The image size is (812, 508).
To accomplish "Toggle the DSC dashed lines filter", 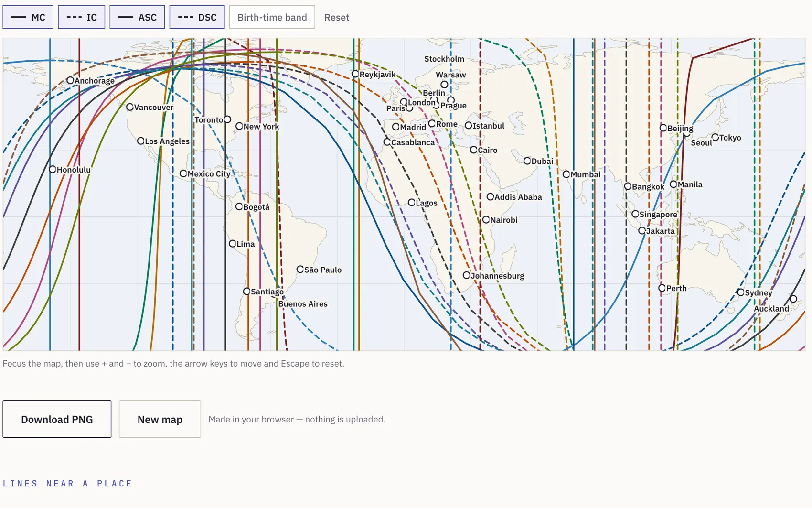I will click(x=197, y=17).
